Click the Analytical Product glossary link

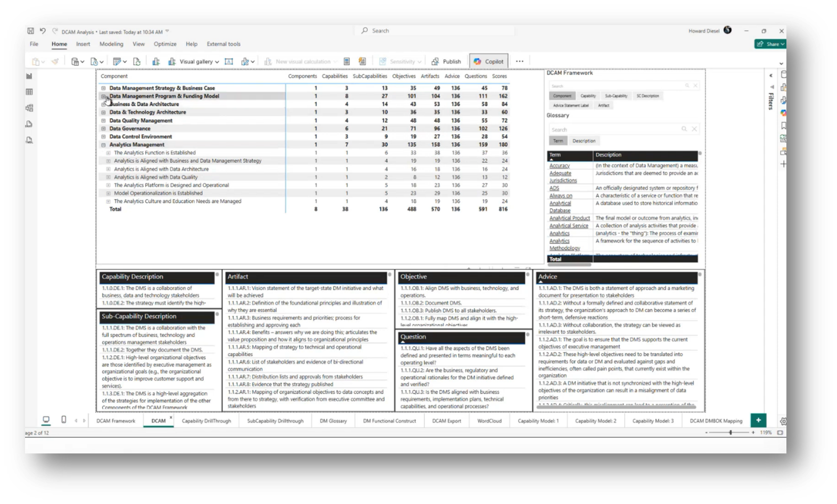click(570, 218)
